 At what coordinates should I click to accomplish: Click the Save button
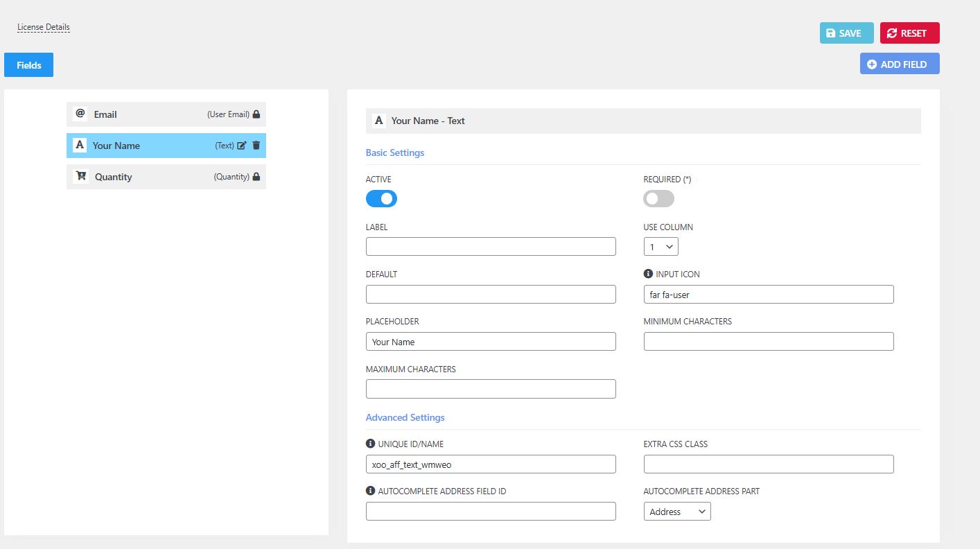click(x=847, y=33)
